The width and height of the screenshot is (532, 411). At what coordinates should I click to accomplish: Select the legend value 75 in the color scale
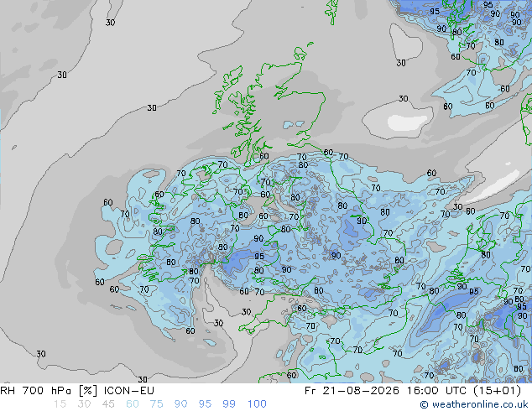(156, 404)
